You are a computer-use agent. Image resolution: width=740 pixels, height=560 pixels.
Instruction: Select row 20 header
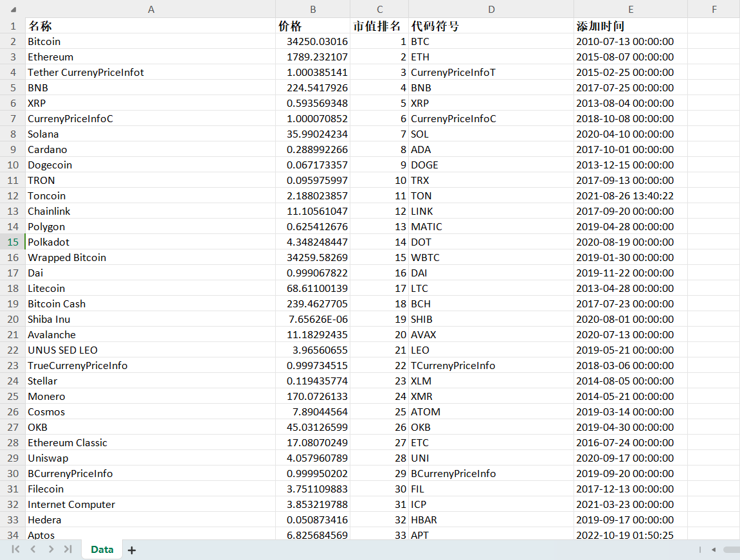[x=13, y=320]
